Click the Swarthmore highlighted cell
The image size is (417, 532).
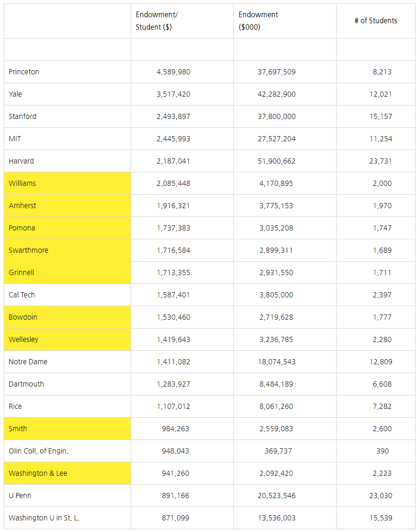pos(28,250)
